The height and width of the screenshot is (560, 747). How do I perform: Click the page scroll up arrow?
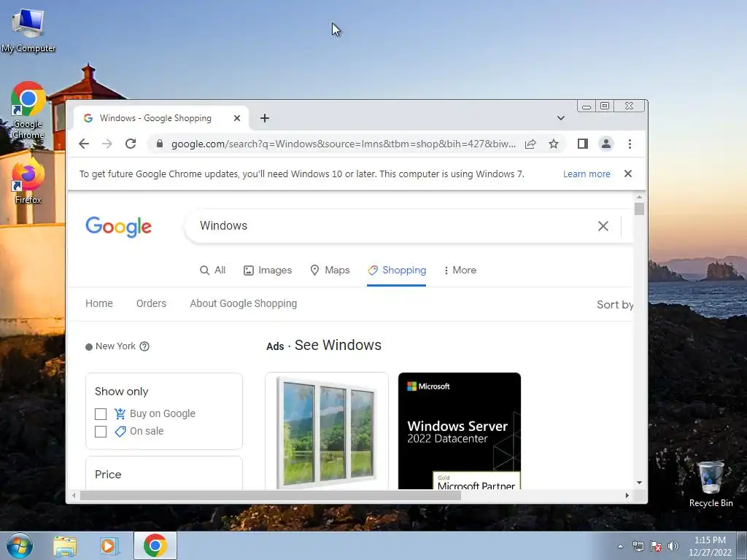(639, 197)
